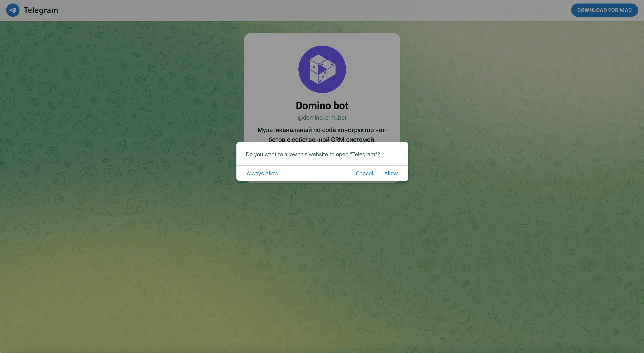Open the @domino_crm_bot username link
This screenshot has height=353, width=644.
(322, 118)
